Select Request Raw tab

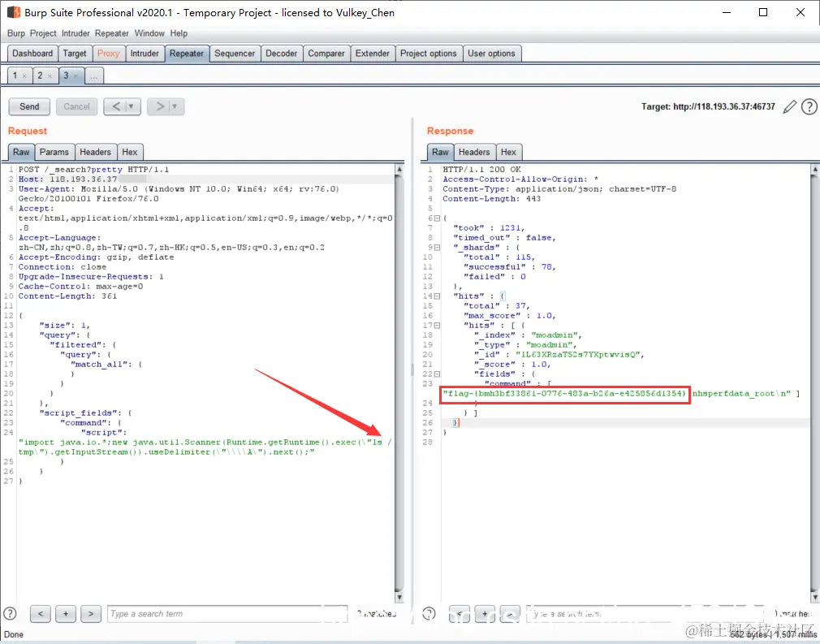tap(21, 152)
